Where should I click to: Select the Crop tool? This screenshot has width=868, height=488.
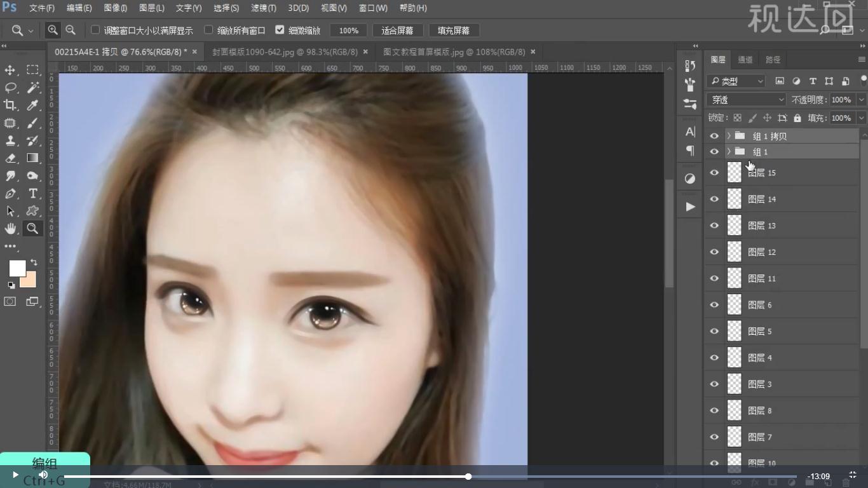click(10, 105)
